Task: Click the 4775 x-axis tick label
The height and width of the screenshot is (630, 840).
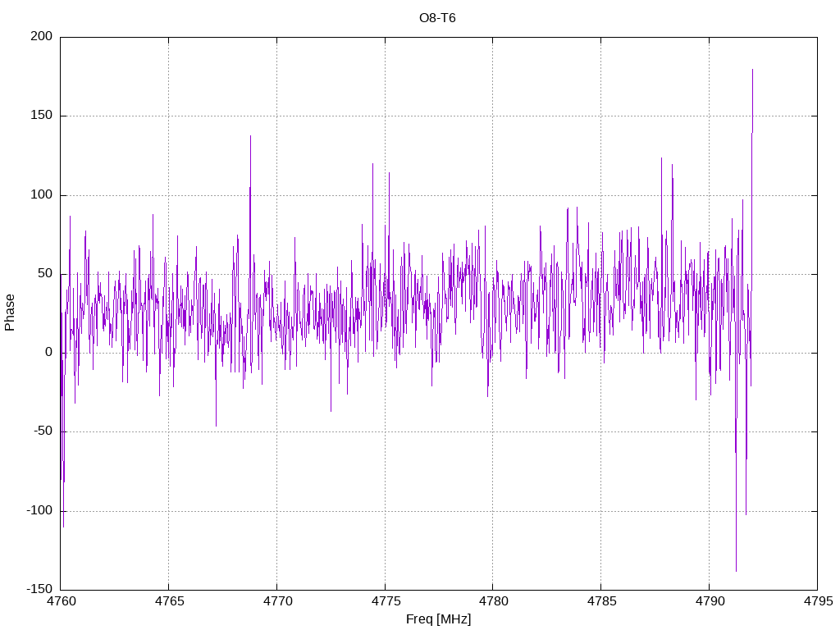Action: coord(386,601)
